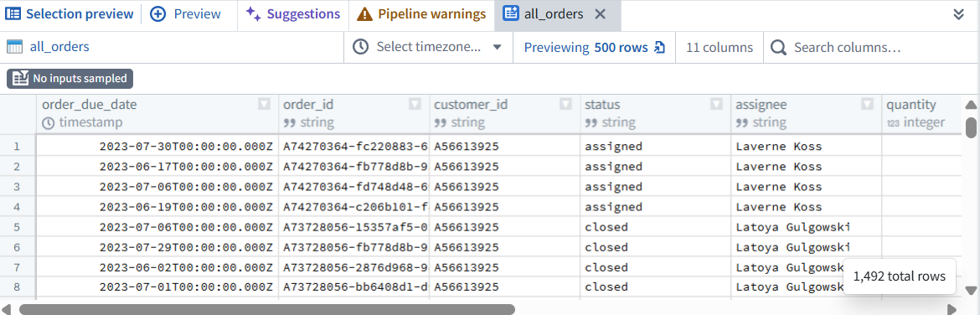Open the Selection preview tab

click(70, 14)
